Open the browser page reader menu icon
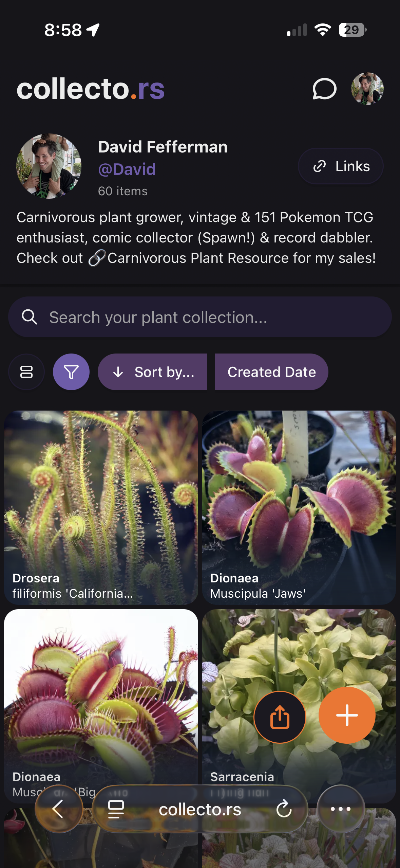The height and width of the screenshot is (868, 400). tap(116, 809)
